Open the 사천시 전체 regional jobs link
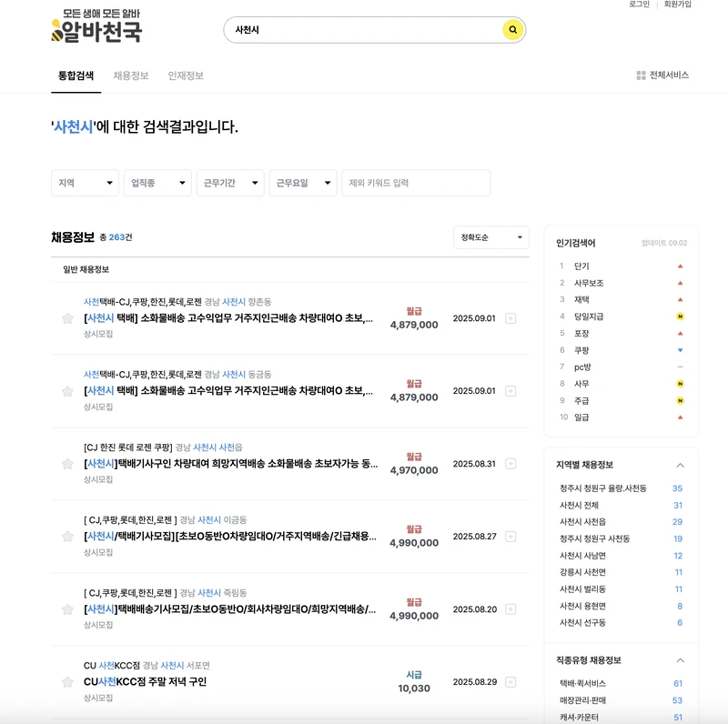The width and height of the screenshot is (728, 724). click(x=579, y=503)
